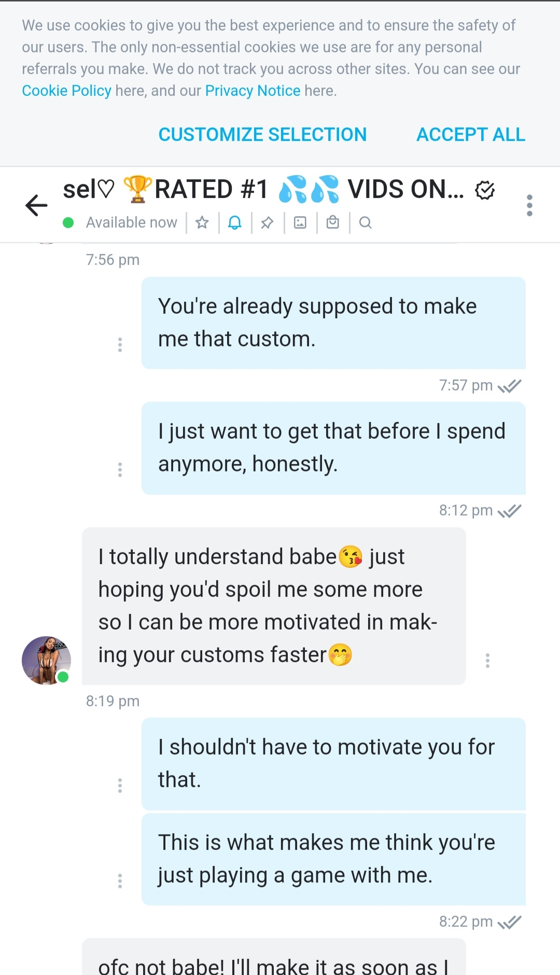The image size is (560, 975).
Task: Search messages with magnifier icon
Action: (366, 222)
